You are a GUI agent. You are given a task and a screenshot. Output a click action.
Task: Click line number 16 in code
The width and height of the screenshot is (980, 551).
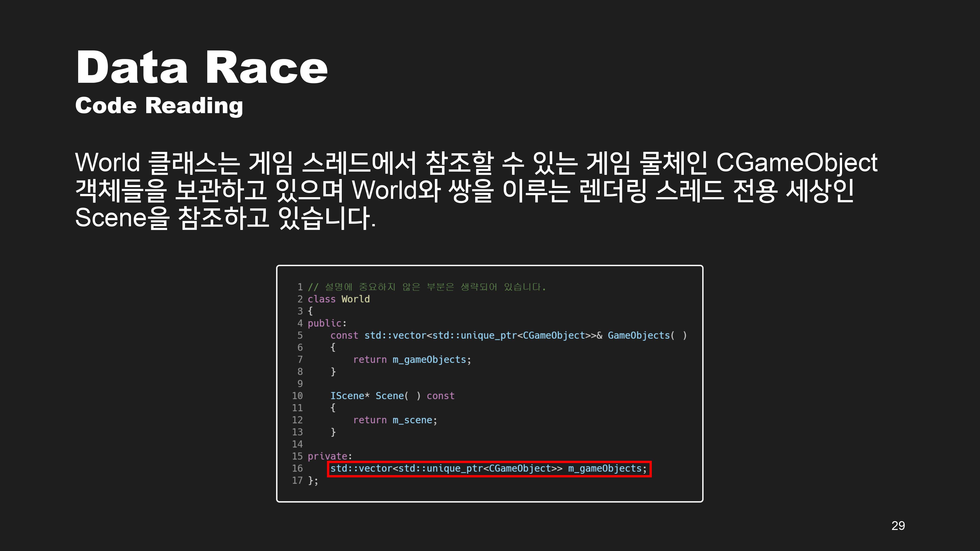pyautogui.click(x=297, y=468)
